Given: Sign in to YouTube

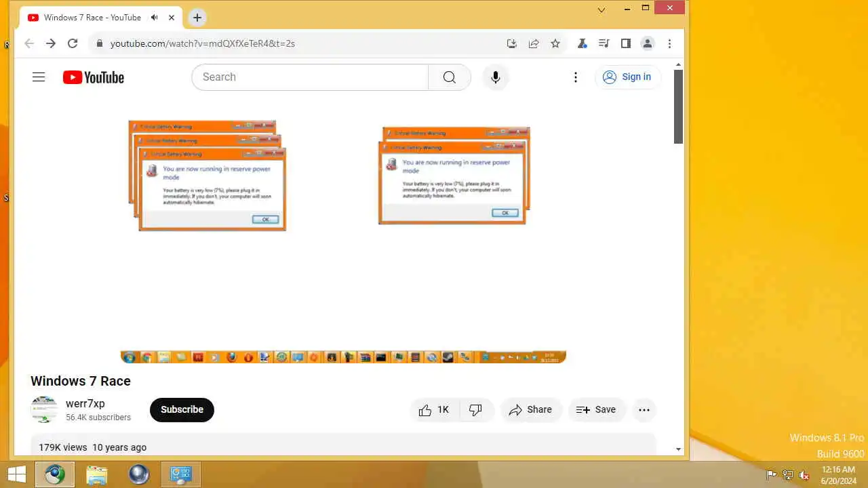Looking at the screenshot, I should point(628,77).
